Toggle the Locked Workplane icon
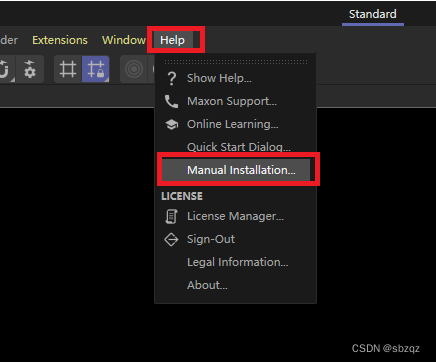This screenshot has height=364, width=436. tap(96, 69)
